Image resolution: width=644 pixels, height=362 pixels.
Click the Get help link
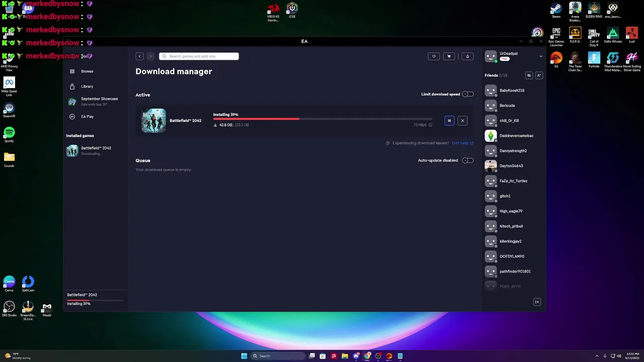point(462,143)
